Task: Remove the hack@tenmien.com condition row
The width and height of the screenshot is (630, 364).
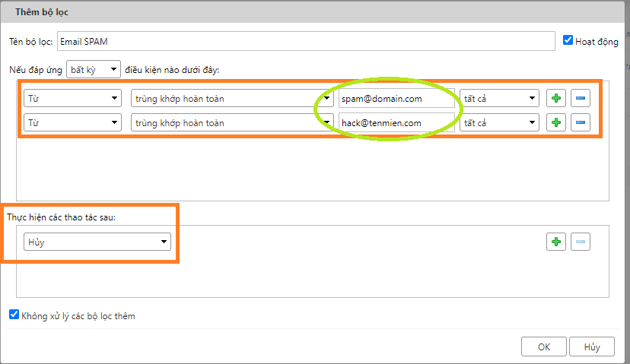Action: tap(581, 122)
